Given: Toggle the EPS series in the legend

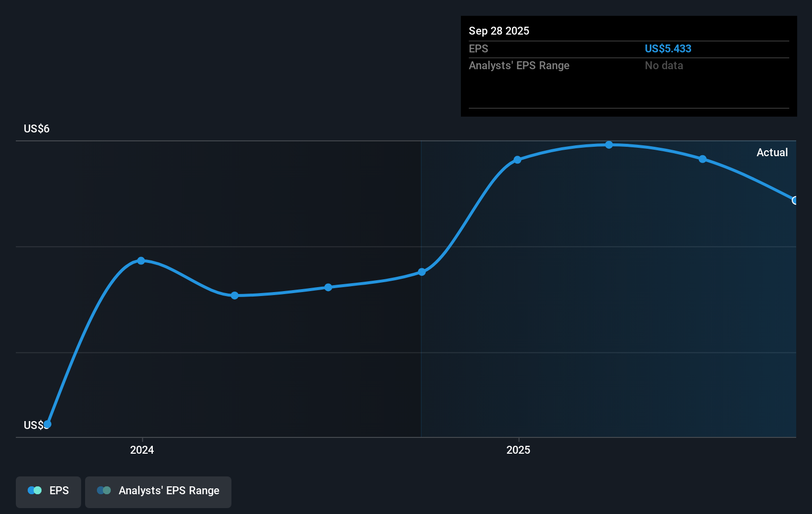Looking at the screenshot, I should [x=48, y=492].
